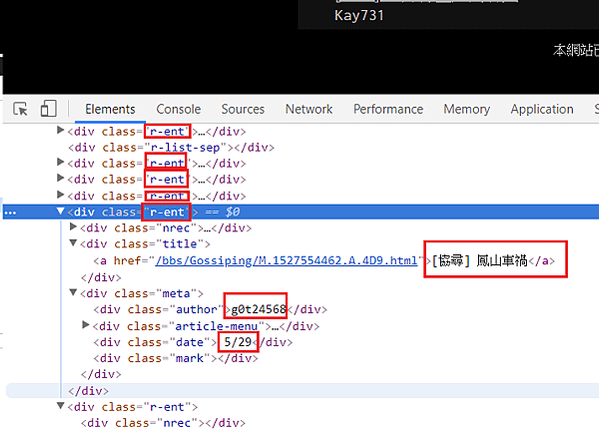Select the Elements tab
Image resolution: width=599 pixels, height=430 pixels.
[x=110, y=109]
